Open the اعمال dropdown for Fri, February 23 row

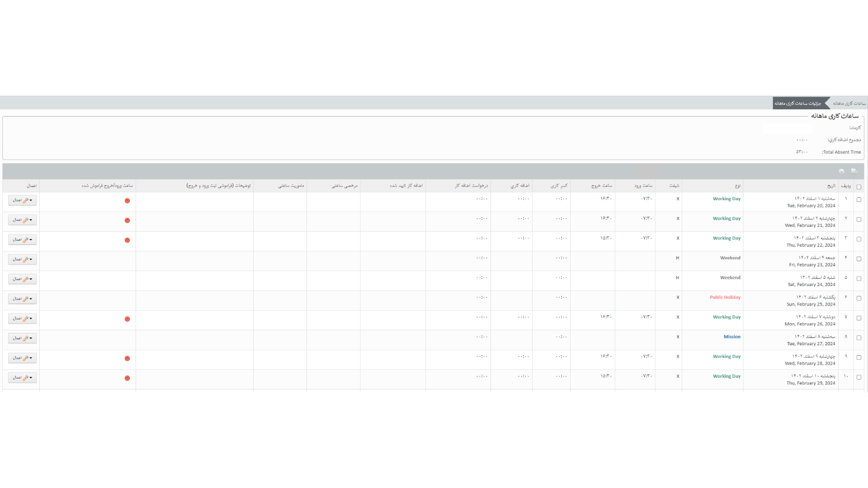click(x=22, y=259)
